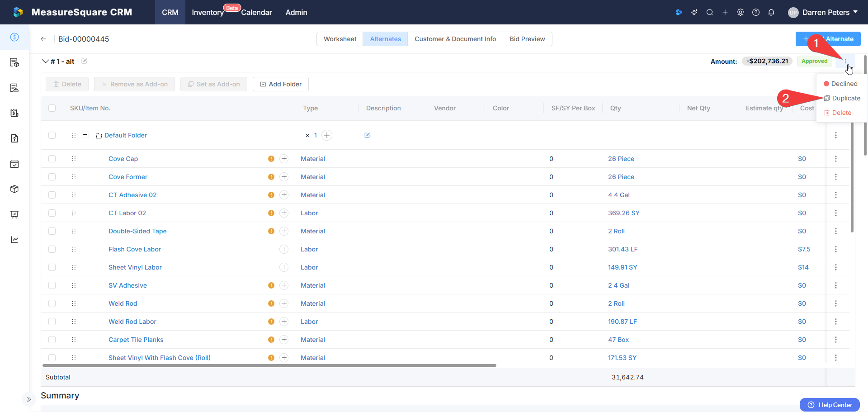
Task: Open the calendar icon in left sidebar
Action: tap(14, 164)
